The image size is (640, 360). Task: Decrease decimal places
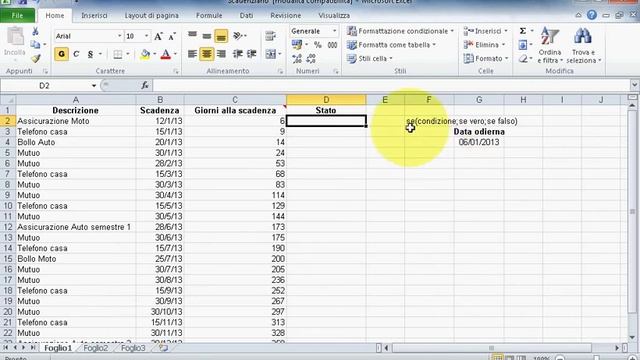click(311, 58)
